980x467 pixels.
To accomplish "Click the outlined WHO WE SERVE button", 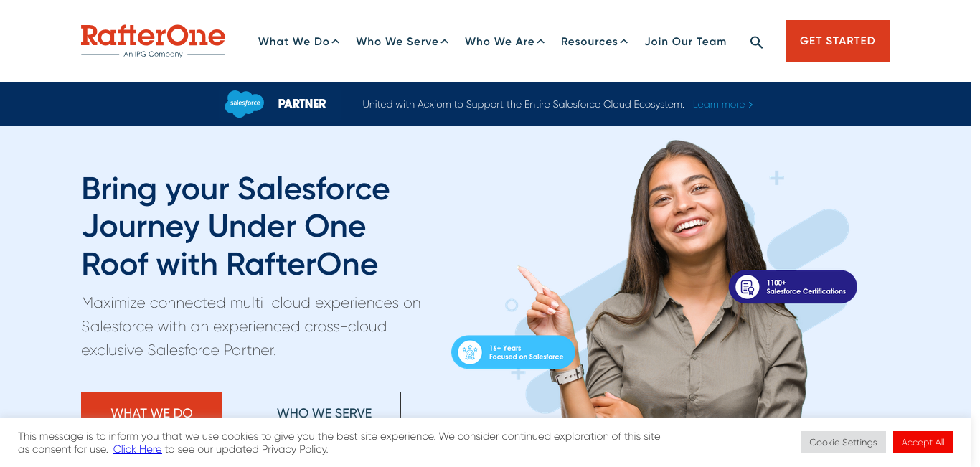I will pos(324,406).
